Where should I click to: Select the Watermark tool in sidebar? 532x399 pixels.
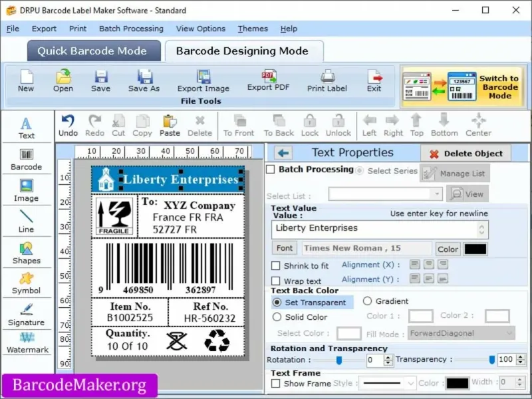pyautogui.click(x=27, y=342)
